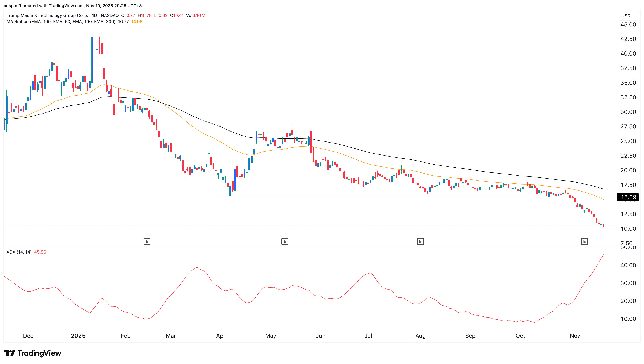Click the TradingView logo at bottom
Screen dimensions: 644x364
pyautogui.click(x=33, y=353)
